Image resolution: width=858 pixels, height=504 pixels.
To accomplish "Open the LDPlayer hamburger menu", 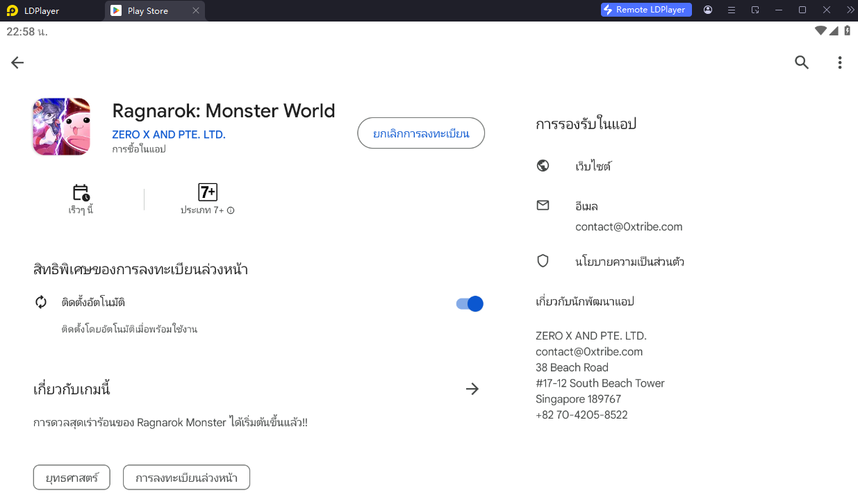I will tap(732, 10).
